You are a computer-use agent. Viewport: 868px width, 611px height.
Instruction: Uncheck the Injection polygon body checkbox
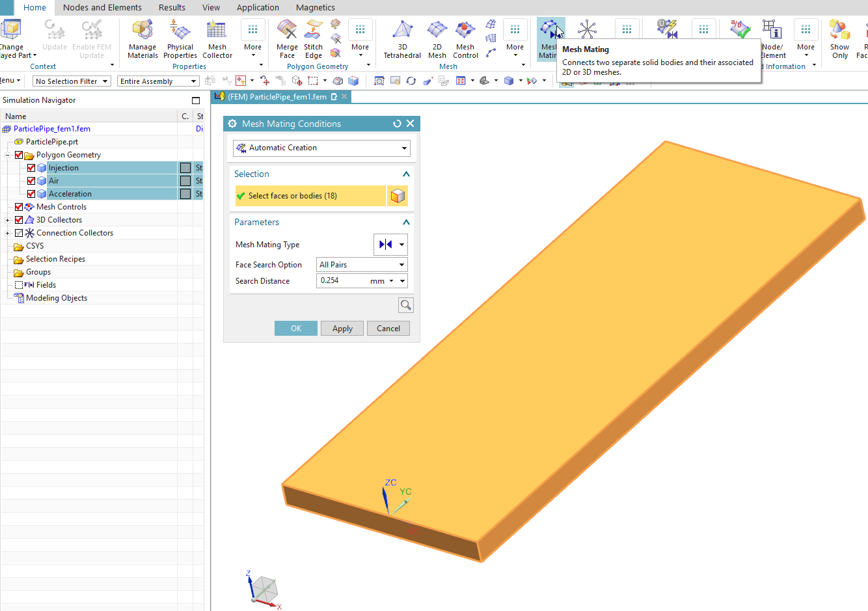(31, 168)
